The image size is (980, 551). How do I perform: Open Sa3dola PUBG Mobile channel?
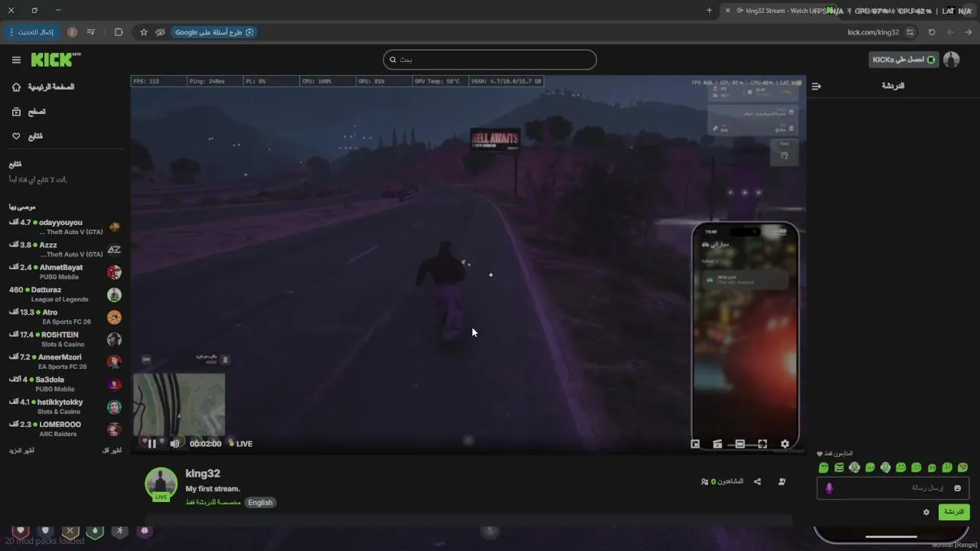coord(64,384)
